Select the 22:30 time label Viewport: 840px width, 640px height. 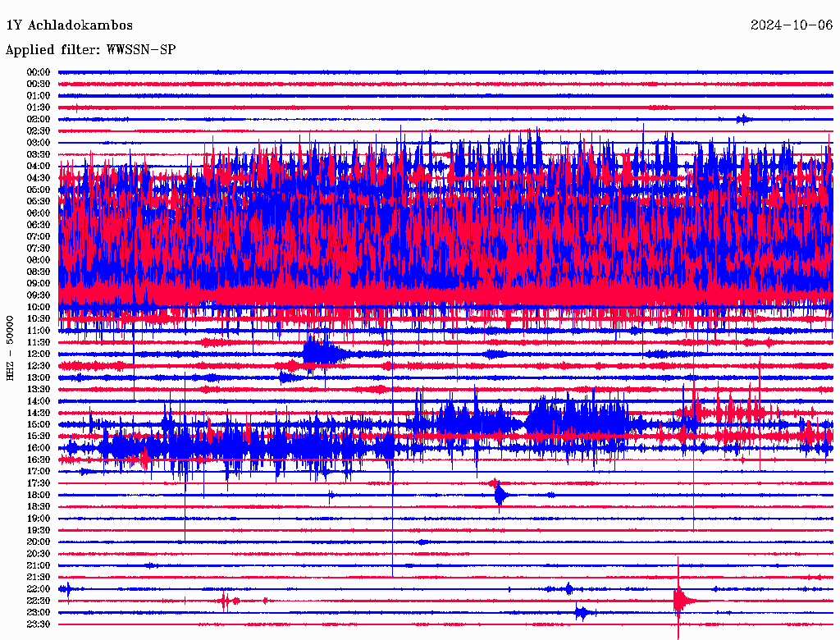(39, 601)
